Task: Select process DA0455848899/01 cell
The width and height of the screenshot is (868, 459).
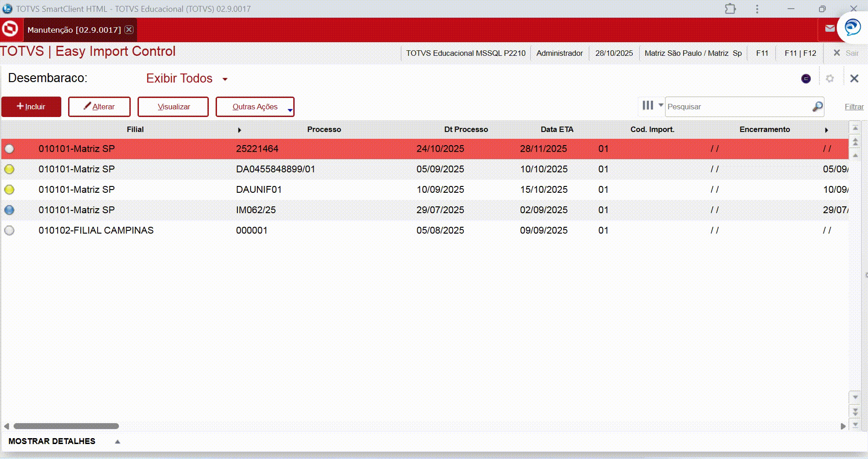Action: pos(275,169)
